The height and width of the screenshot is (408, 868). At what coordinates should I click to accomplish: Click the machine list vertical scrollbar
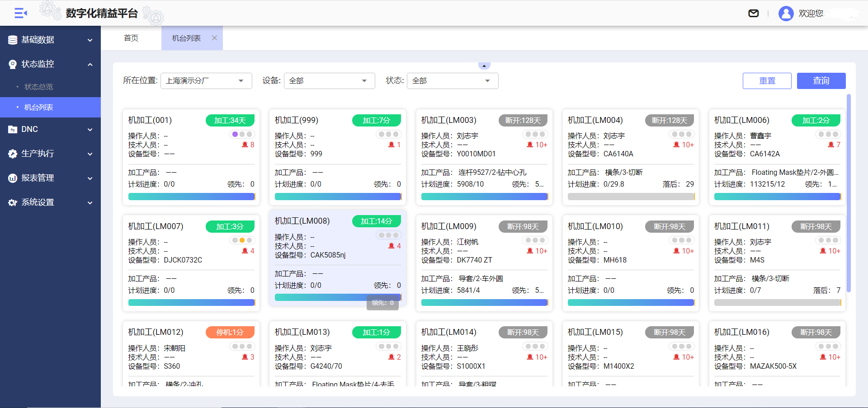(849, 193)
